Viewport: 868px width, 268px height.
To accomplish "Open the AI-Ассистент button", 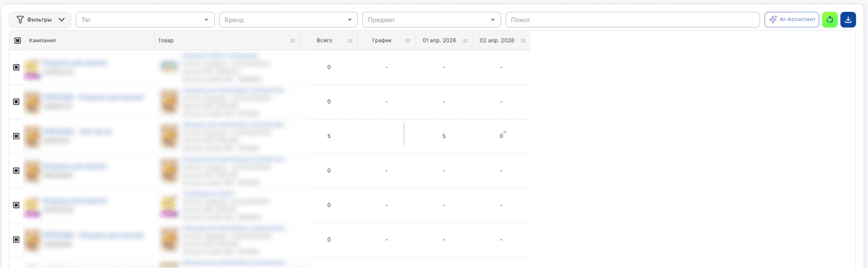I will 792,20.
